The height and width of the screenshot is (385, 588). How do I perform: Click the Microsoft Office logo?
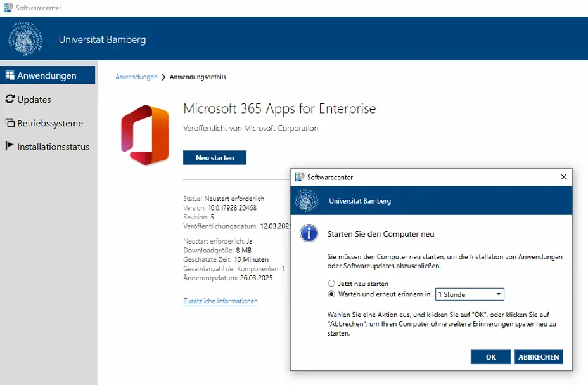[145, 134]
